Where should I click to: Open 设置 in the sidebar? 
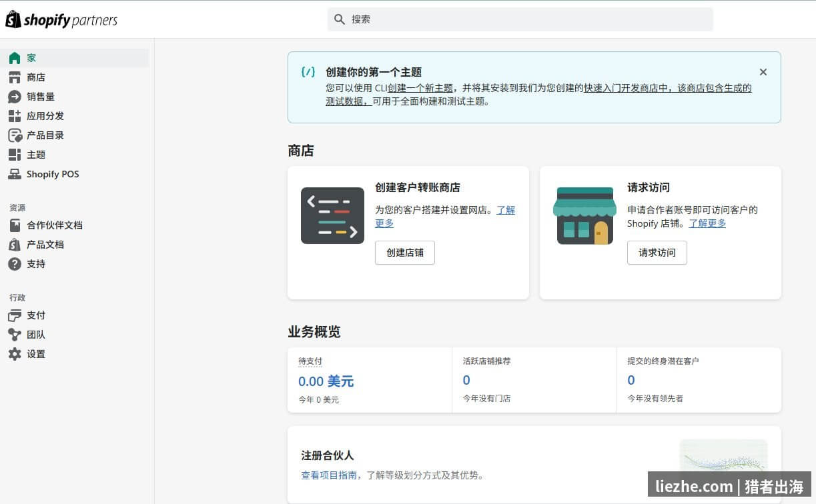coord(75,354)
